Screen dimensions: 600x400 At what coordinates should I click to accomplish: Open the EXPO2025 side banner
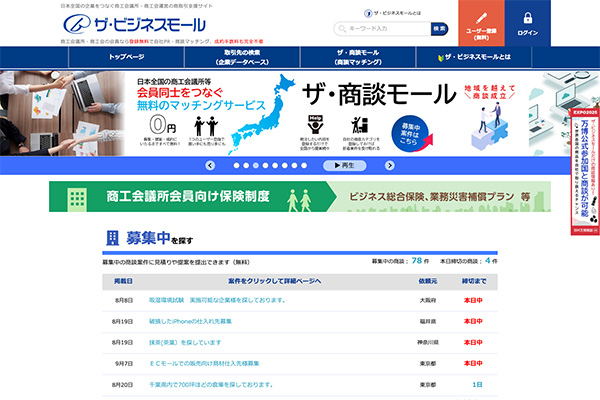[585, 171]
